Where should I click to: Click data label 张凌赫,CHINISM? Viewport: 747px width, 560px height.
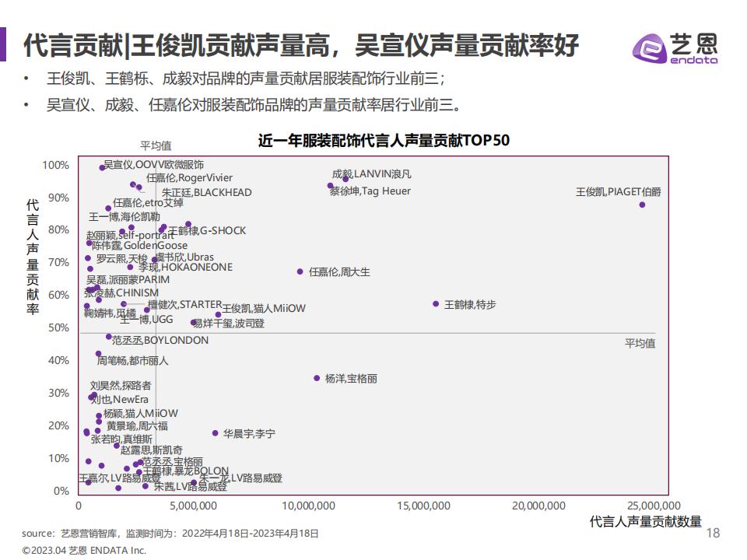121,293
